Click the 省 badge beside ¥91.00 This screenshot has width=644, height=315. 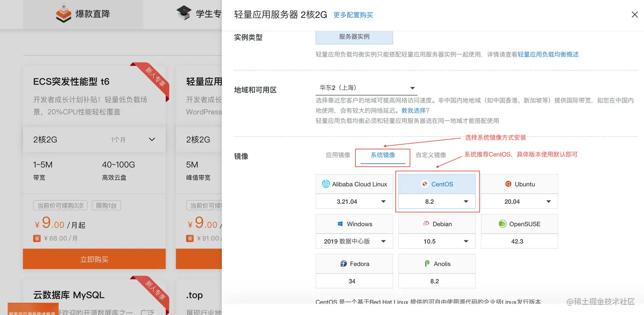tap(190, 238)
